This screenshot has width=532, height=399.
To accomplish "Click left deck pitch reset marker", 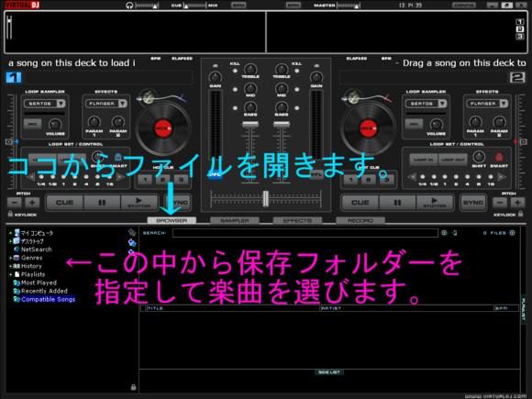I will pos(9,141).
